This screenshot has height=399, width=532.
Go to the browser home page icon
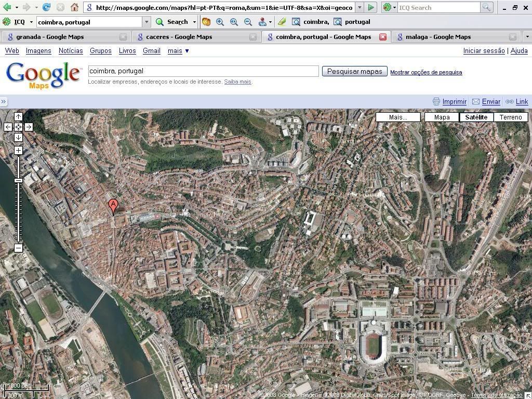pyautogui.click(x=74, y=7)
